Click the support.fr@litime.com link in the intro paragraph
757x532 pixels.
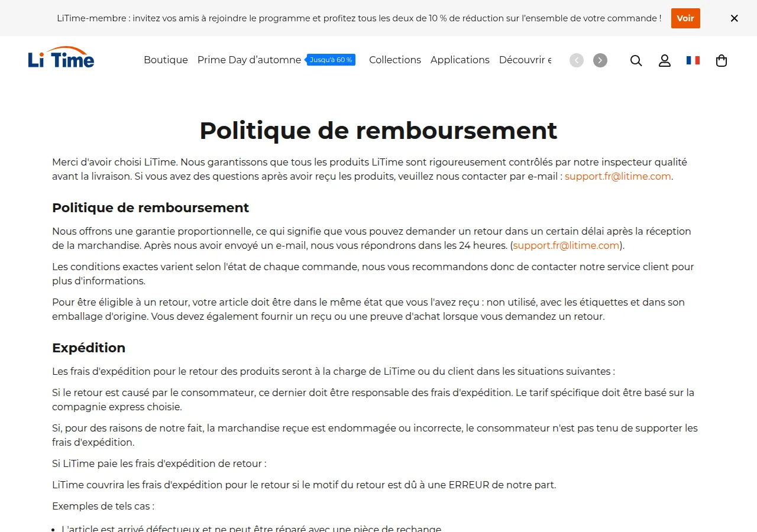click(618, 176)
